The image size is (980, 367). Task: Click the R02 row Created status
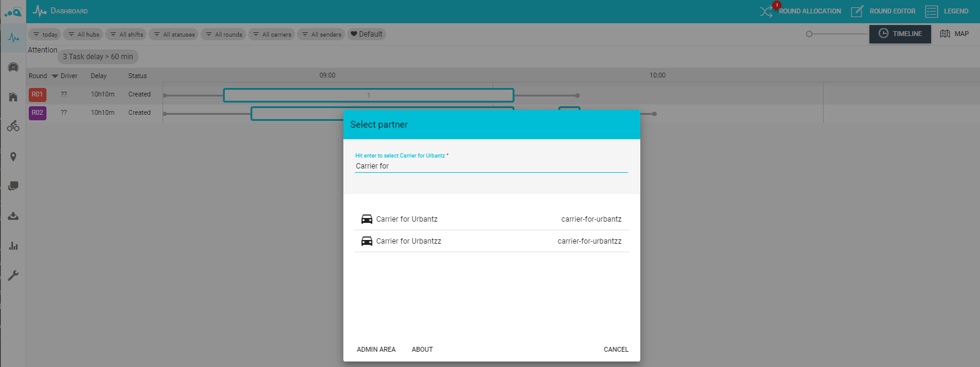pyautogui.click(x=139, y=113)
